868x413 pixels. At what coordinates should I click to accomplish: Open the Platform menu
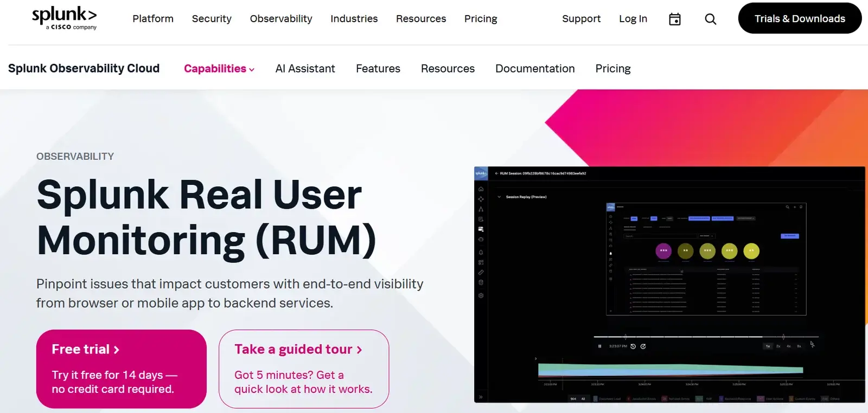click(153, 19)
